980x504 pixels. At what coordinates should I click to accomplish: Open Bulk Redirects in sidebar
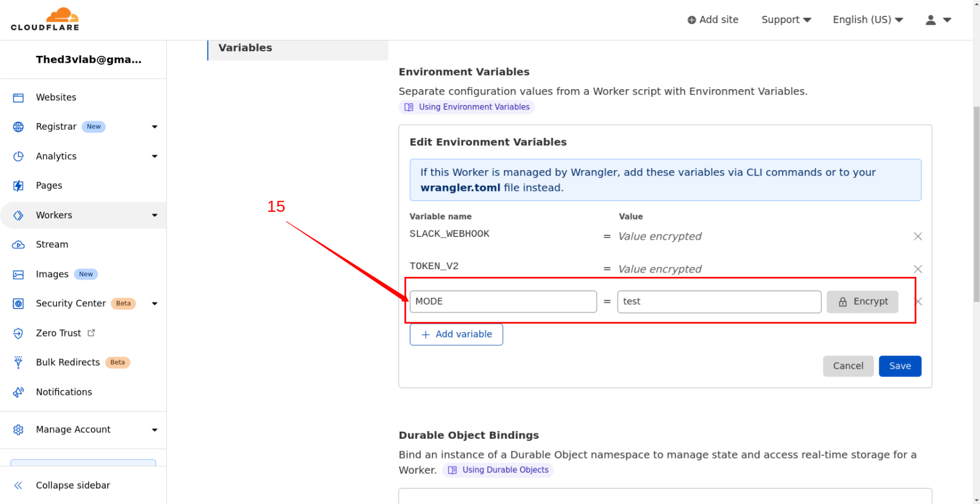tap(68, 362)
